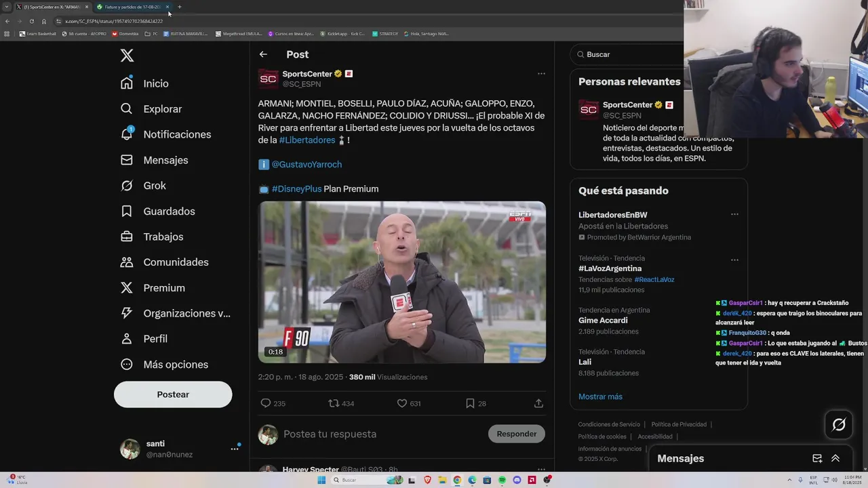
Task: Expand the Mensajes drawer with arrows
Action: 835,459
